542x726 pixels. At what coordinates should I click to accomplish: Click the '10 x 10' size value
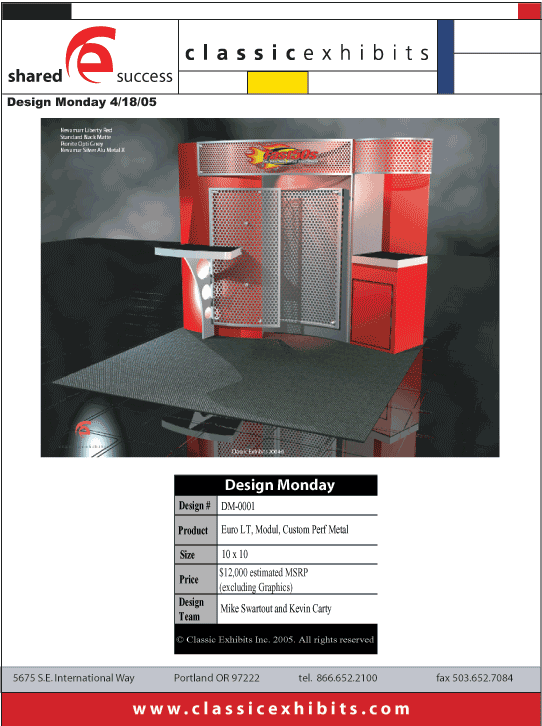[x=235, y=554]
